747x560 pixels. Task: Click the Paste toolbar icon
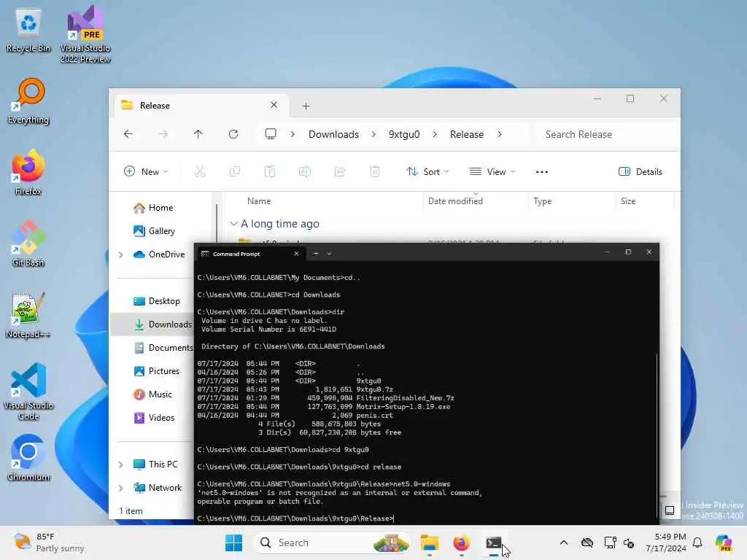[270, 171]
